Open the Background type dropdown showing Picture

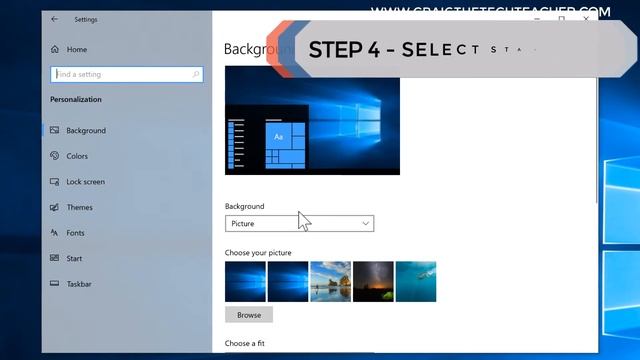click(299, 224)
